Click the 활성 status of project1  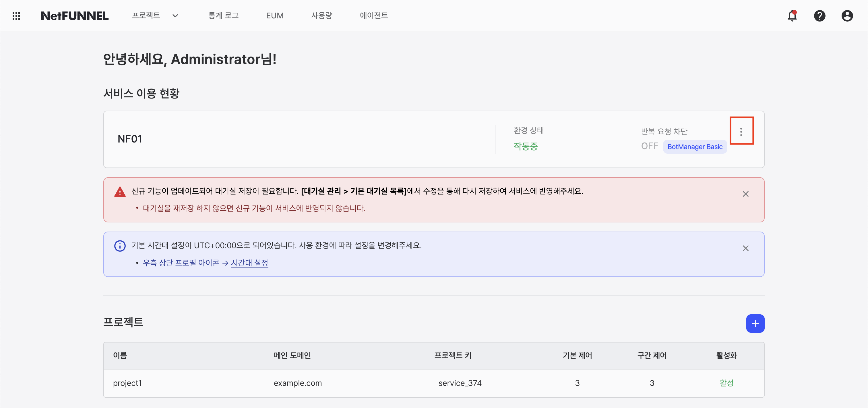[x=726, y=383]
